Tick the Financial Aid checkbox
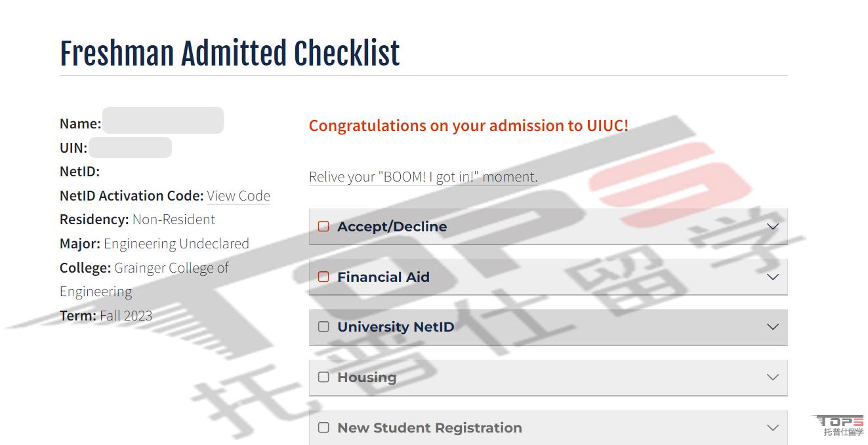 point(323,277)
